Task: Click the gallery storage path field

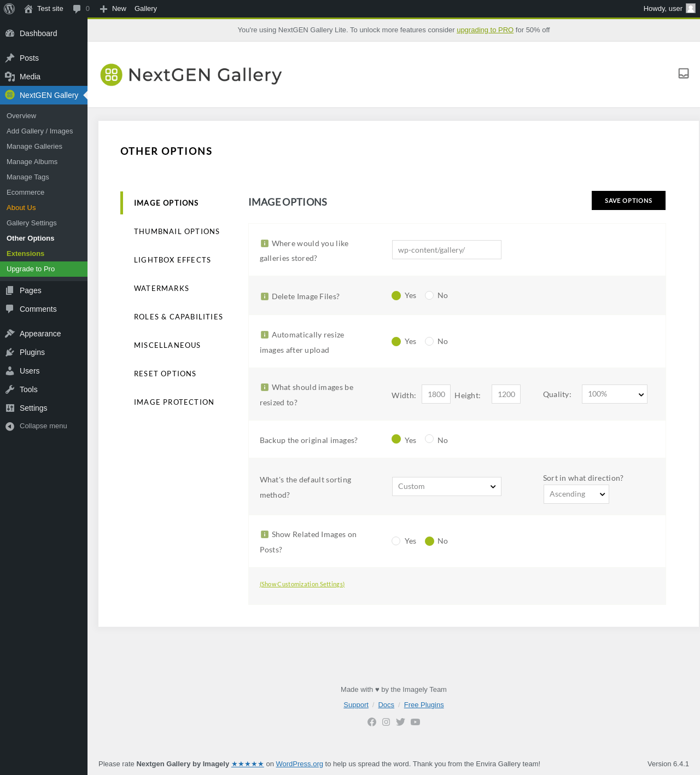Action: click(447, 250)
